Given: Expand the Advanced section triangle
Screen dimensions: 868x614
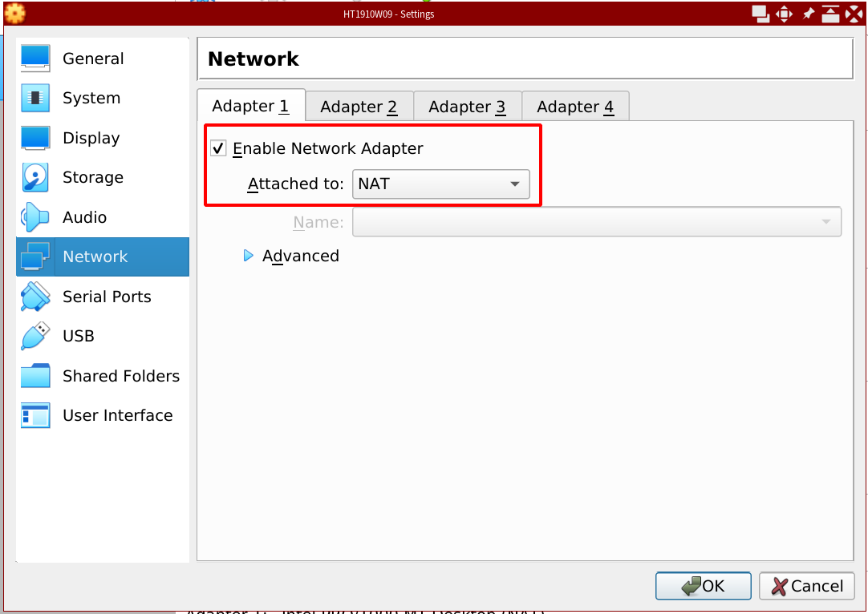Looking at the screenshot, I should click(249, 256).
